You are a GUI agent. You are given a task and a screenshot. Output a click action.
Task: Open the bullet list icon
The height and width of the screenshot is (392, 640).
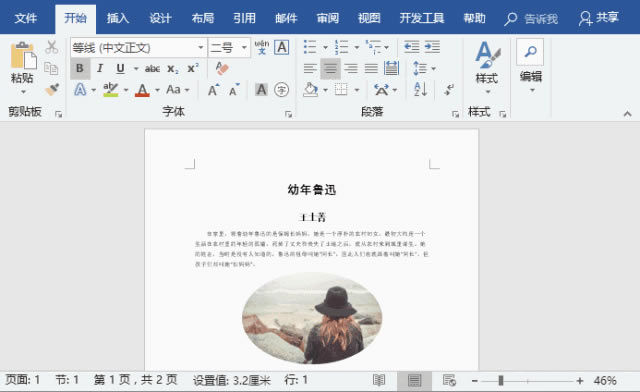point(310,47)
